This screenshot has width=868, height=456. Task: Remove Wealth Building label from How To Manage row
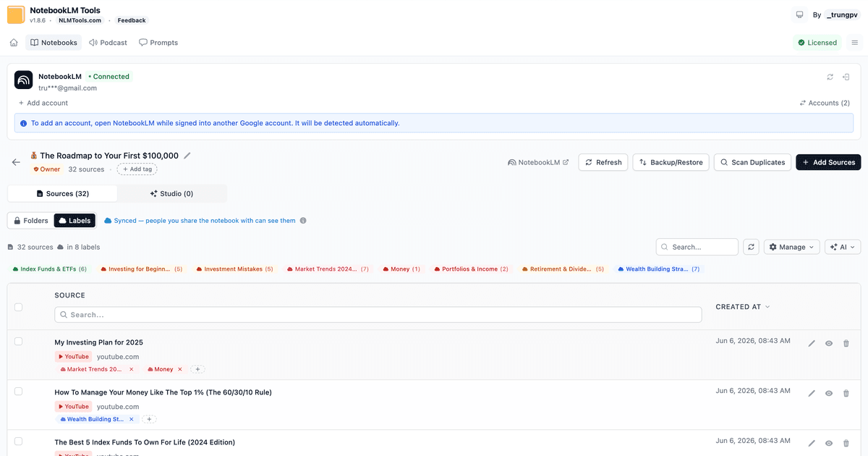click(132, 419)
